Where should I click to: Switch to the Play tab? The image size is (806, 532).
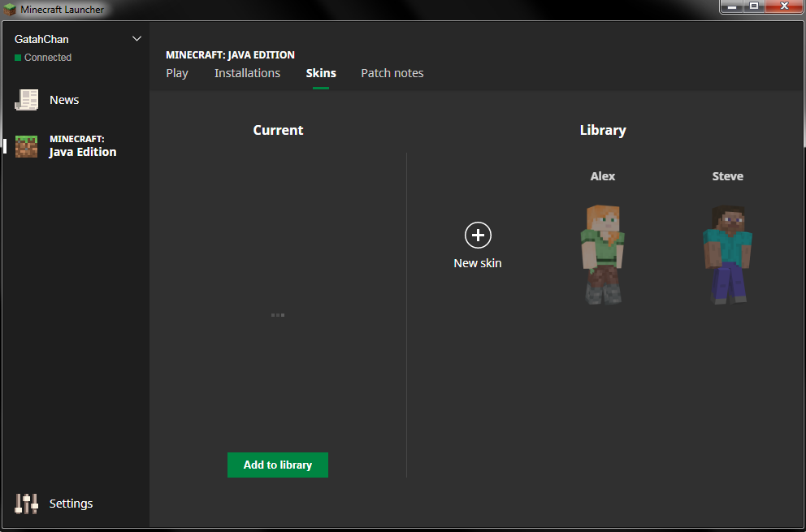click(177, 73)
